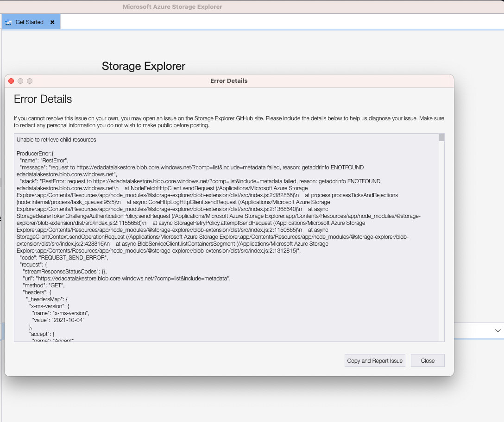Screen dimensions: 504x422
Task: Click the "code": "REQUEST_SEND_ERROR" line
Action: (x=64, y=258)
